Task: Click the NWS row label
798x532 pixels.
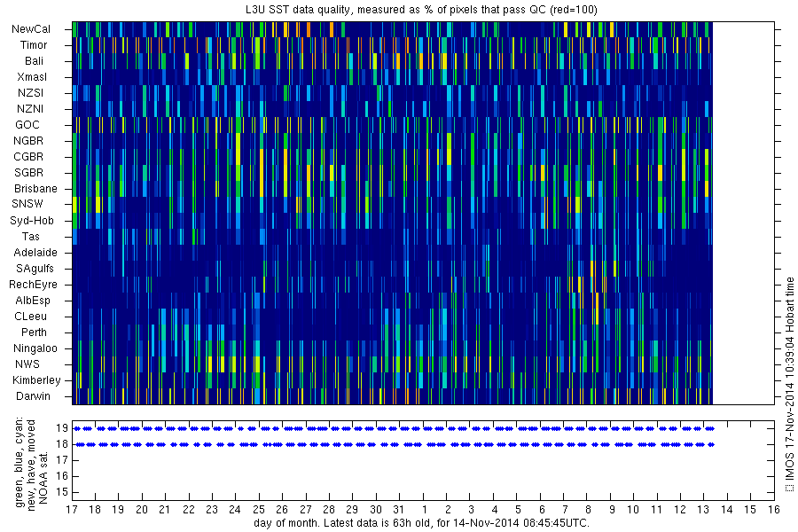Action: pos(27,364)
